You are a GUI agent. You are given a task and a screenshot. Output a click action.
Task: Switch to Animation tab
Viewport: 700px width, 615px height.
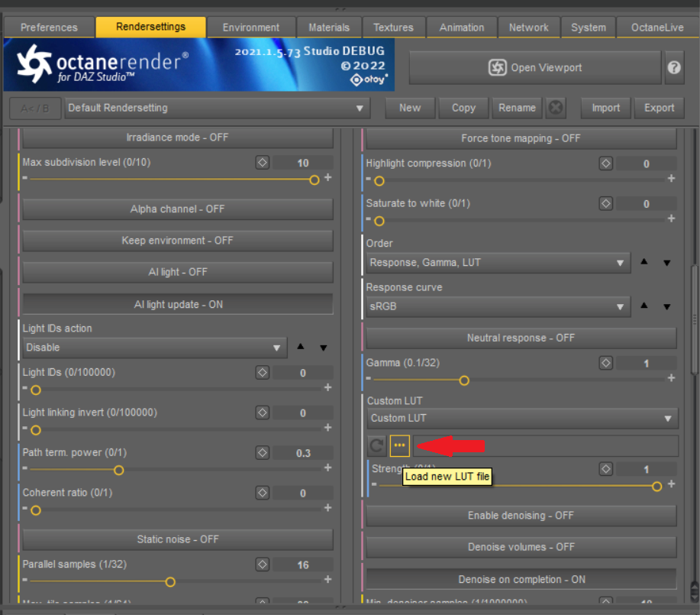[462, 28]
